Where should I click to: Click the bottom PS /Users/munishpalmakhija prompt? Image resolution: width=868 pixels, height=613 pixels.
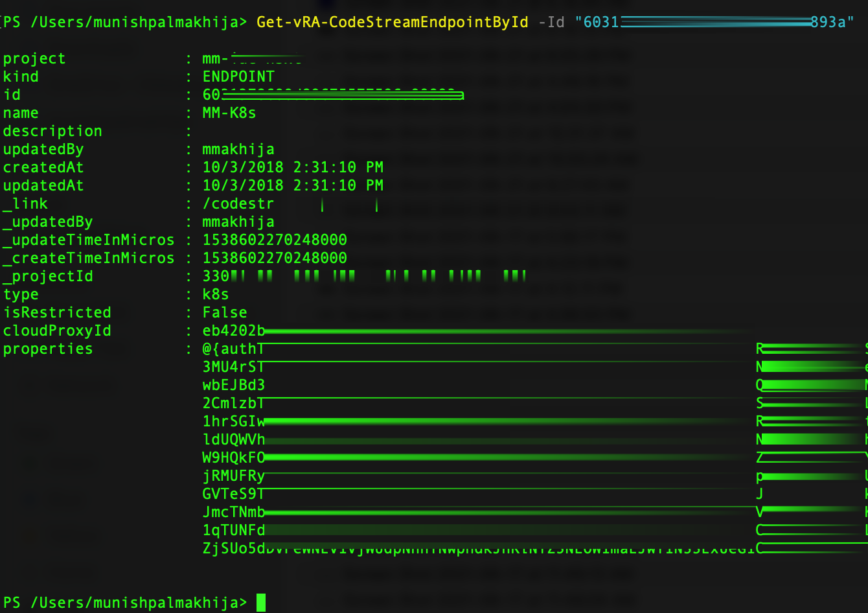click(x=125, y=603)
